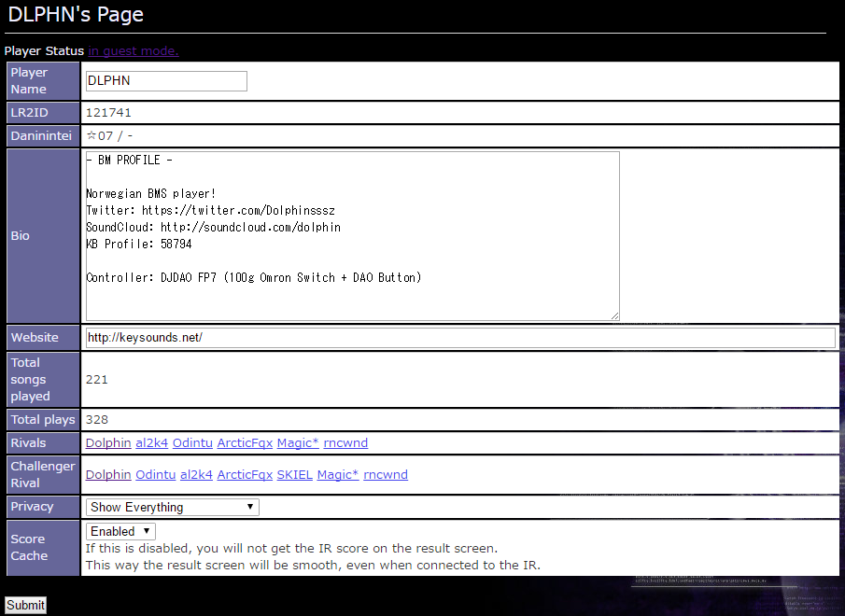This screenshot has width=845, height=616.
Task: Click the 'in guest mode' link
Action: coord(134,51)
